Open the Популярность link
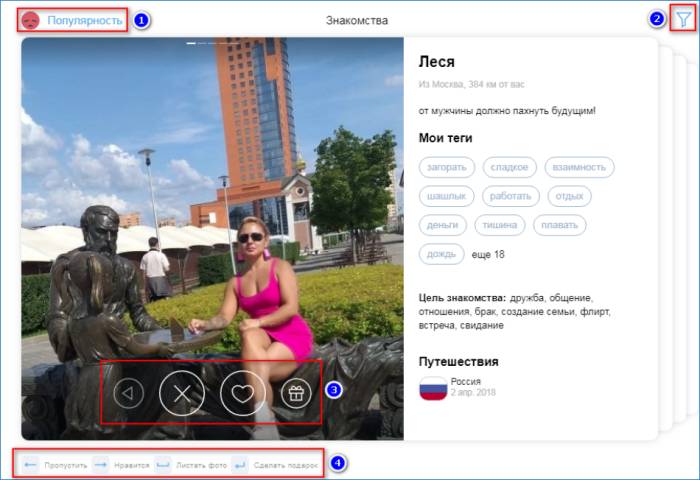 [x=85, y=20]
